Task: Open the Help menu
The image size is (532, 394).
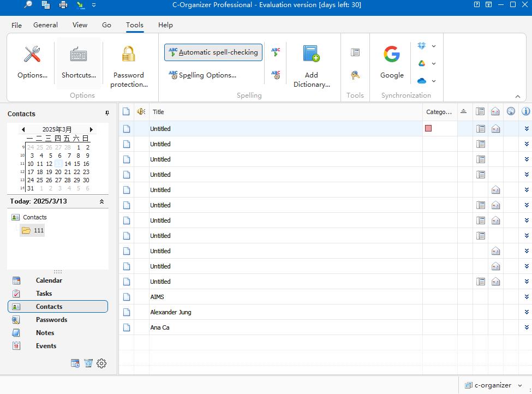Action: (x=165, y=25)
